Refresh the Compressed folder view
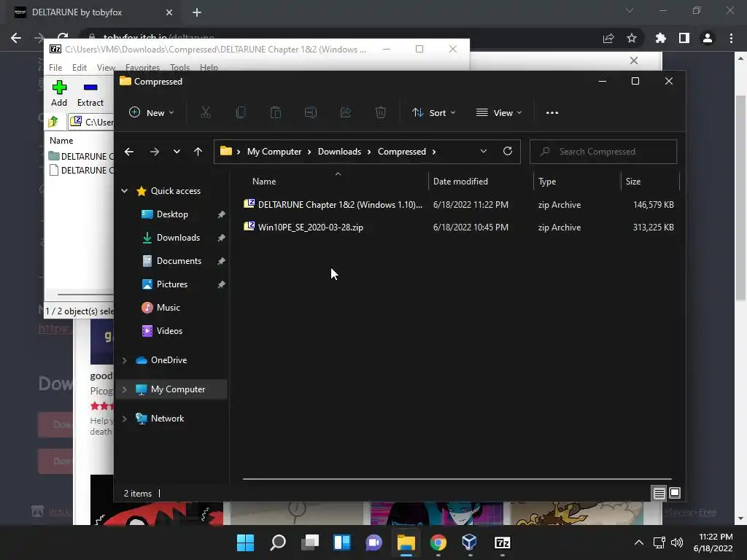 click(x=508, y=152)
